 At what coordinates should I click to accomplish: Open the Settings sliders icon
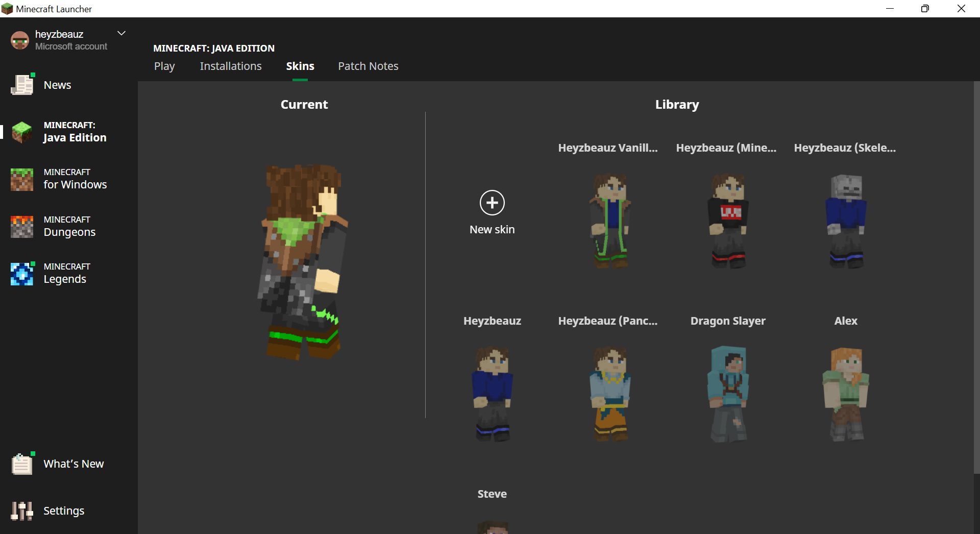pyautogui.click(x=22, y=511)
